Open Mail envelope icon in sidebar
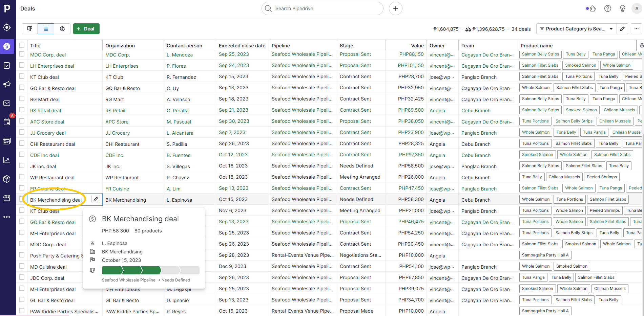Image resolution: width=644 pixels, height=316 pixels. pos(7,103)
